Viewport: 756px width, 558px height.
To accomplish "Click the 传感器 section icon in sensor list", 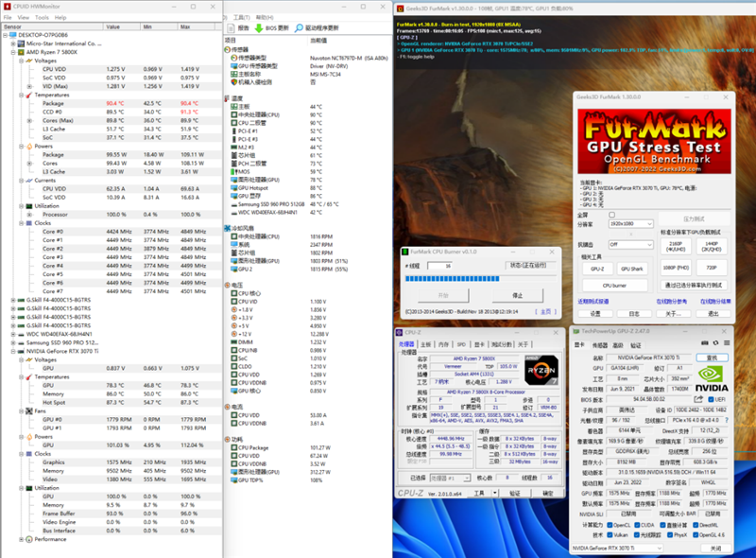I will [x=228, y=50].
